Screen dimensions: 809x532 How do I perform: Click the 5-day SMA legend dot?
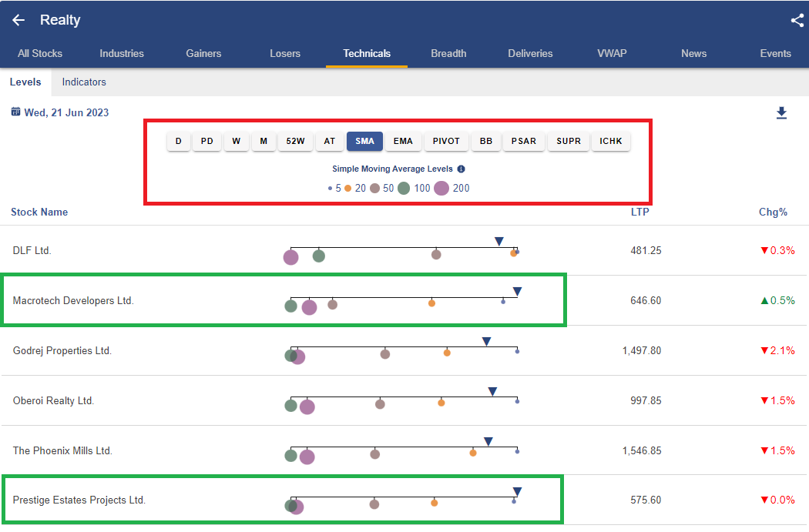coord(331,189)
